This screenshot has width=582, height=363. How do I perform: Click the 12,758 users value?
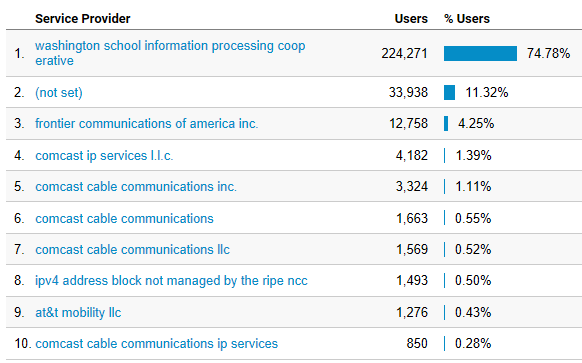point(408,124)
